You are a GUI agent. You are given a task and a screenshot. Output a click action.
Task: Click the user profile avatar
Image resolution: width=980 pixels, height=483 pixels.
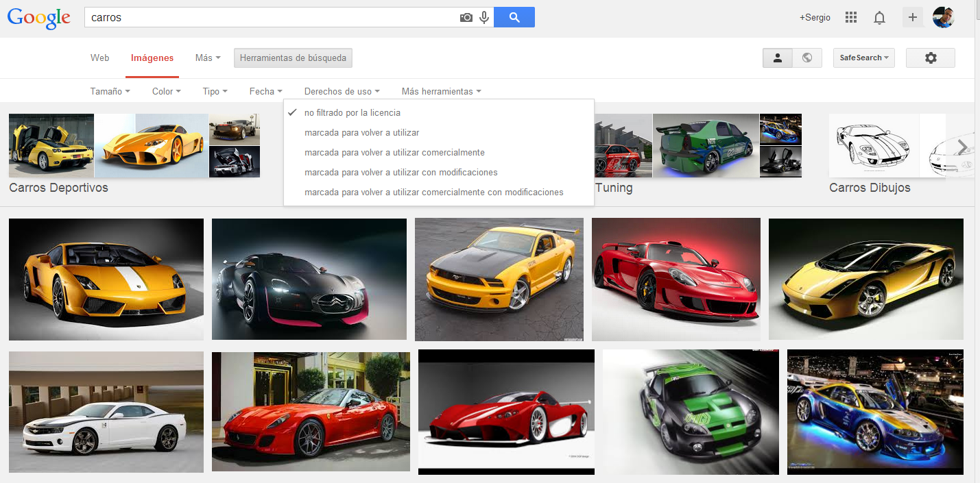coord(944,18)
